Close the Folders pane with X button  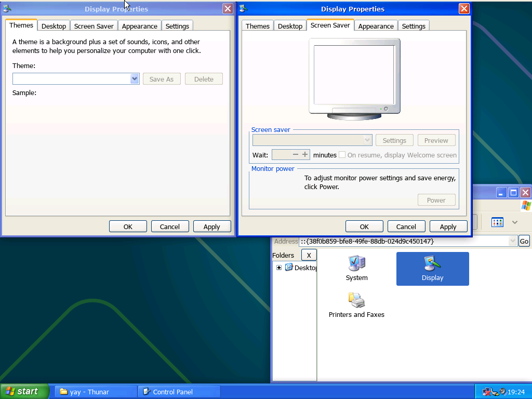point(309,255)
